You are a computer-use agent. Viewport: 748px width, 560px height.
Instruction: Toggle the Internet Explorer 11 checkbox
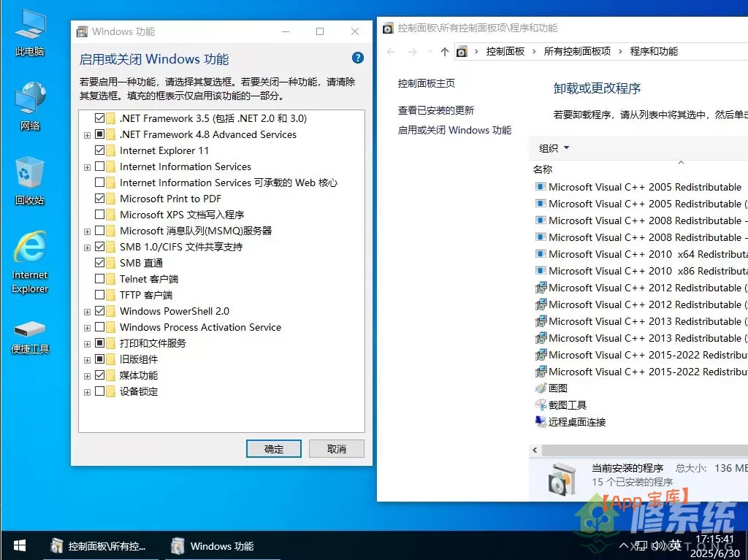(100, 150)
